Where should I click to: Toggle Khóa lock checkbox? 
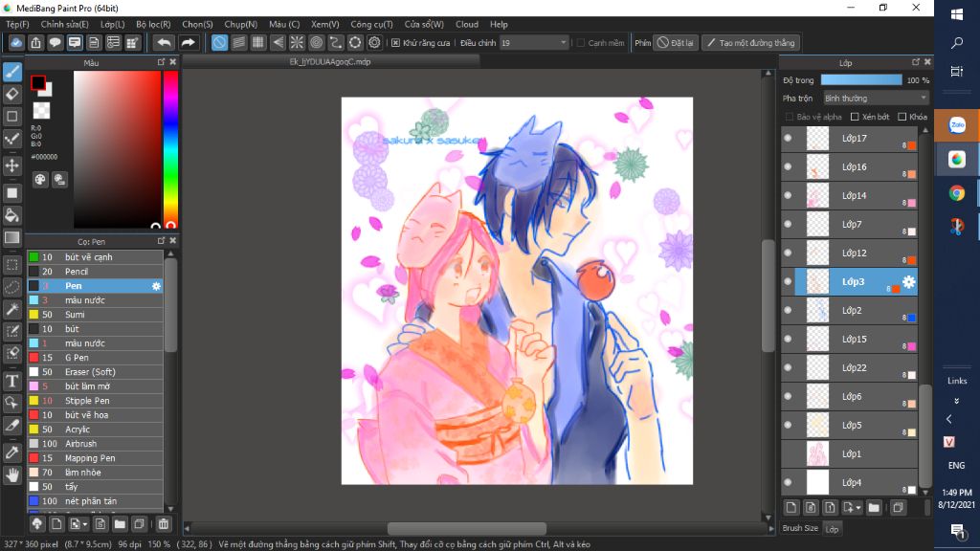pyautogui.click(x=902, y=117)
